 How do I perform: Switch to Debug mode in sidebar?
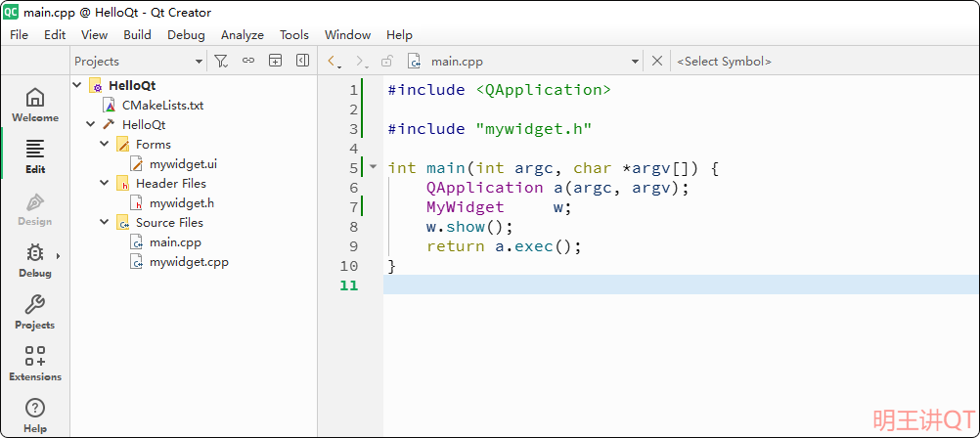click(x=34, y=260)
